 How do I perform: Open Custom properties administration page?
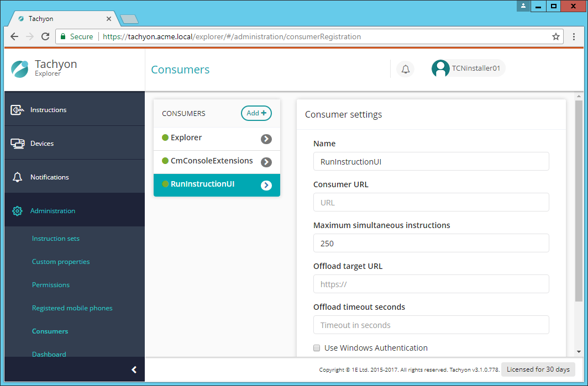[61, 262]
